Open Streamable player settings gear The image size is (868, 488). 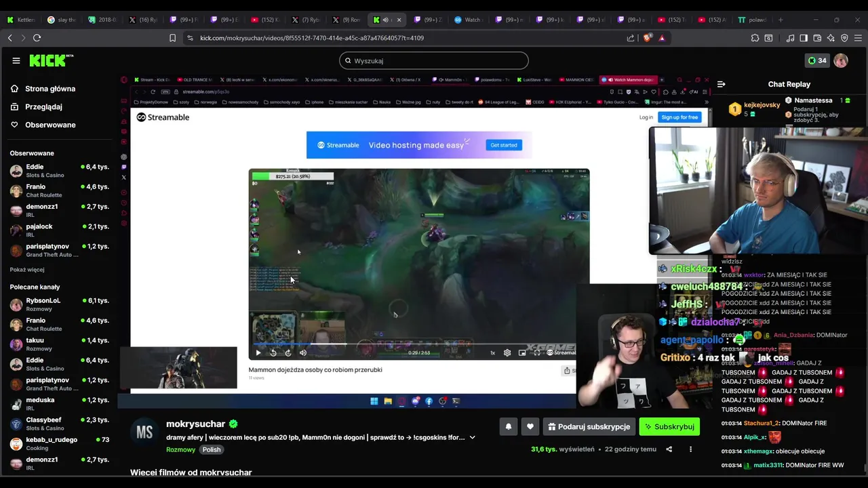tap(507, 352)
